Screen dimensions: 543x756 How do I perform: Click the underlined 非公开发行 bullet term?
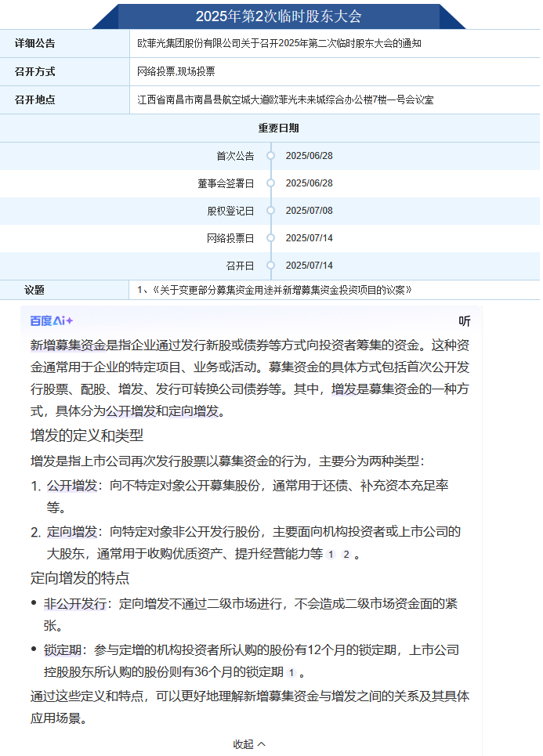coord(74,604)
